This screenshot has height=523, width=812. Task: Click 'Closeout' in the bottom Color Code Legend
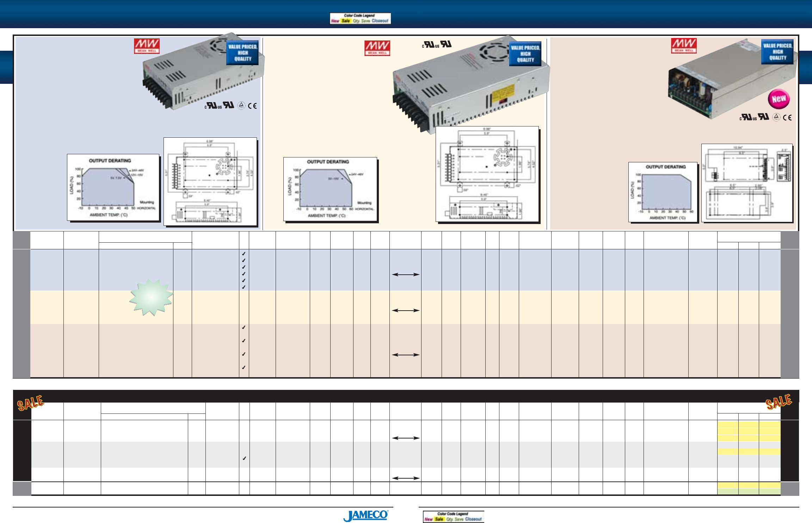tap(473, 519)
